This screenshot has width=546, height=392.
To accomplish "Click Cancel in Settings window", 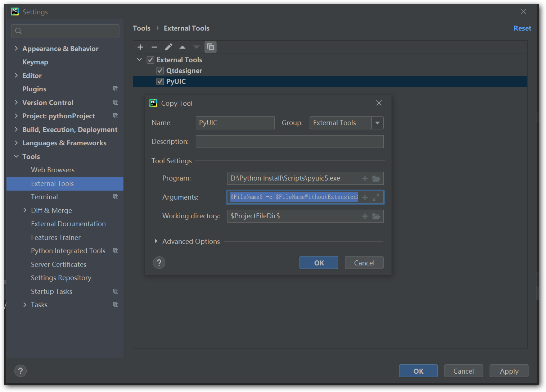I will pos(464,371).
